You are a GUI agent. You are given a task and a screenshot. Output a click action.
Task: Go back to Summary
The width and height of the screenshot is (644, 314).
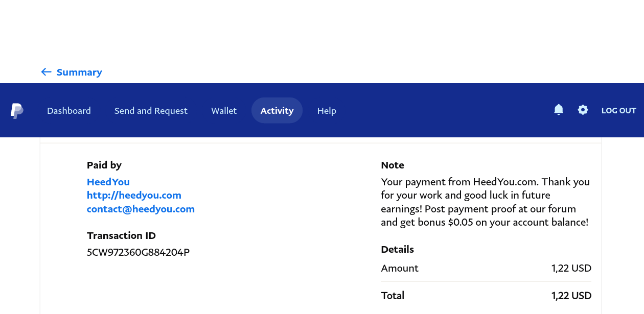coord(79,72)
